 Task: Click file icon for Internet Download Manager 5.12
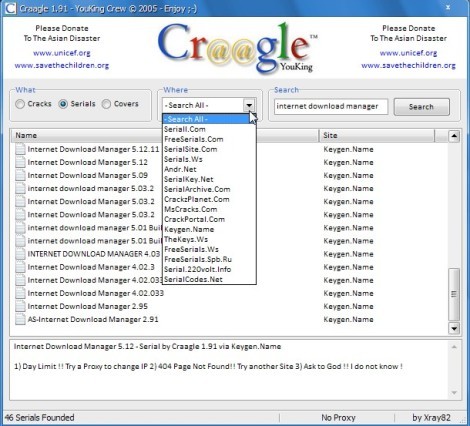pos(20,162)
